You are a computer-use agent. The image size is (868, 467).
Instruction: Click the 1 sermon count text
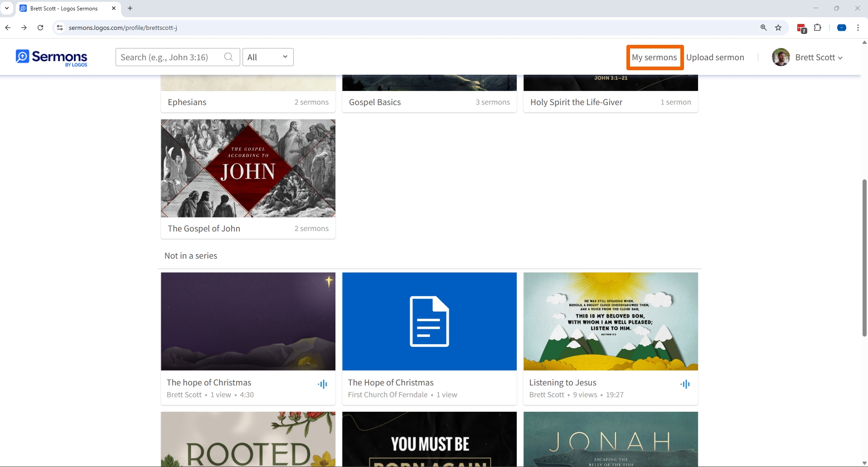coord(675,102)
